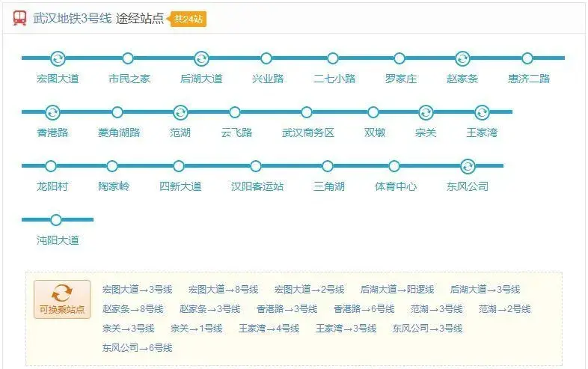Click the 菱角湖路 station circle
The image size is (588, 369).
[x=117, y=112]
